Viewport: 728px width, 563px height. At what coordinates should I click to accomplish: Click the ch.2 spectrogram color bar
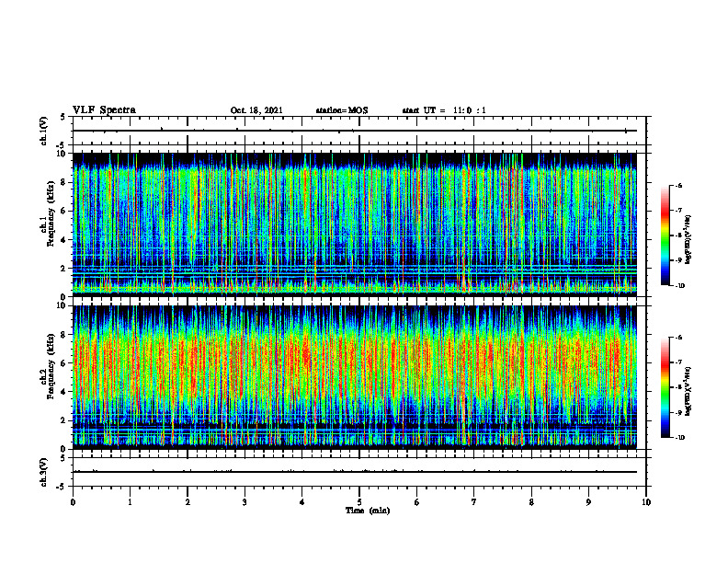[665, 387]
